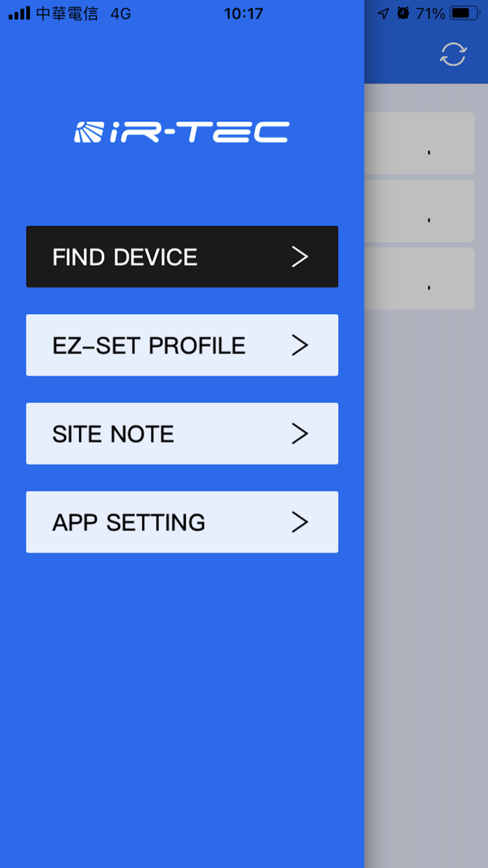
Task: Open the APP SETTING option
Action: [x=181, y=522]
